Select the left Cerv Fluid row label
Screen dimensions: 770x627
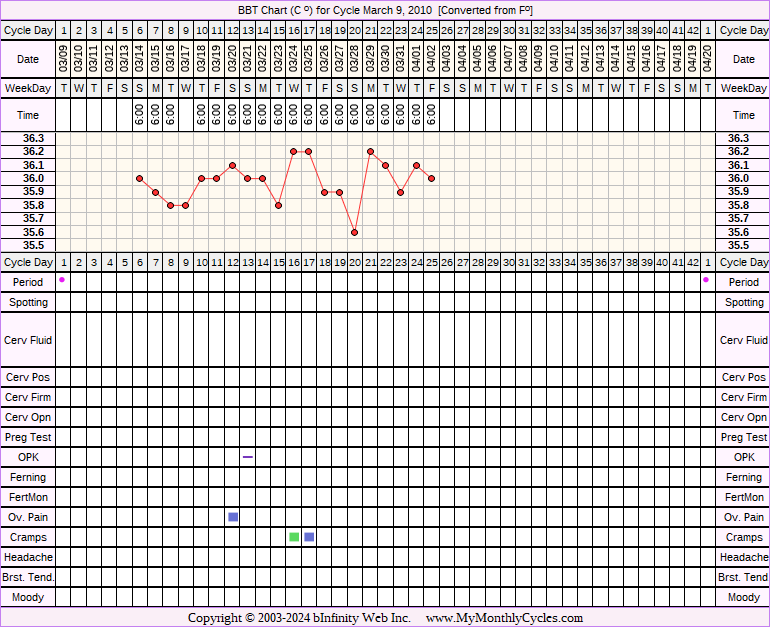[x=28, y=340]
